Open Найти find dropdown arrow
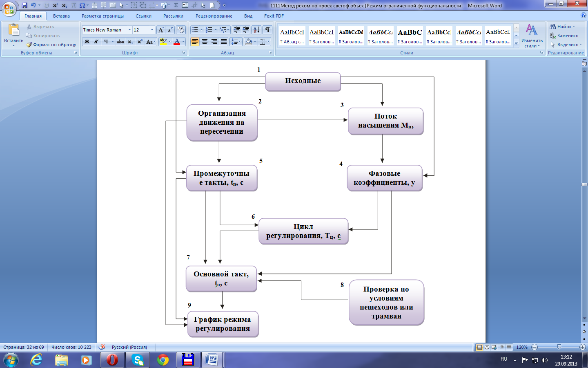 (x=574, y=27)
